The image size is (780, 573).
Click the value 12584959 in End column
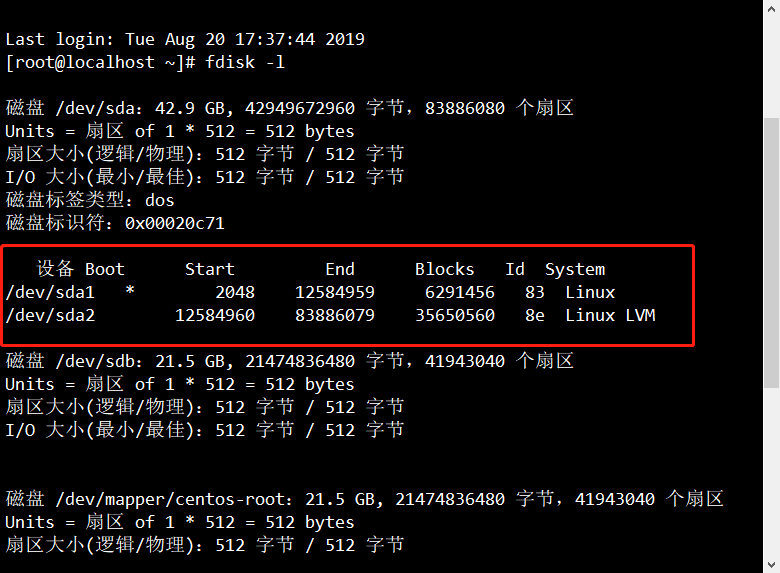click(335, 292)
